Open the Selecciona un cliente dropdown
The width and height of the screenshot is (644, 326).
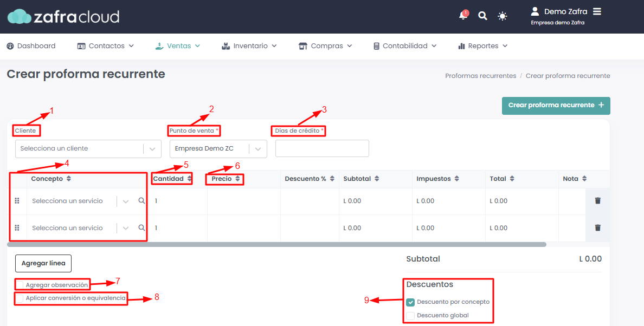(x=88, y=148)
